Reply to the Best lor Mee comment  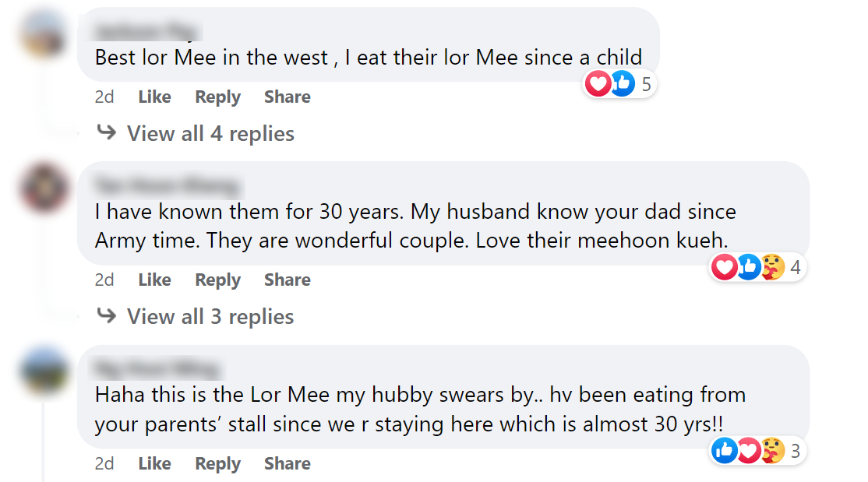coord(217,97)
